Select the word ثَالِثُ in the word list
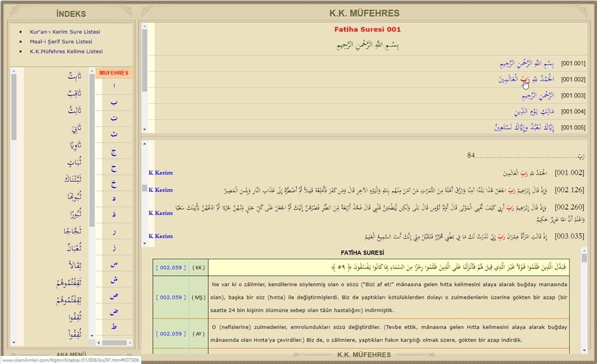The width and height of the screenshot is (597, 364). [75, 111]
